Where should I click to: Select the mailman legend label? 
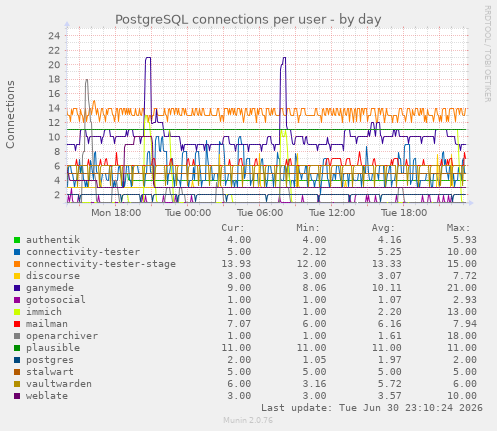47,324
